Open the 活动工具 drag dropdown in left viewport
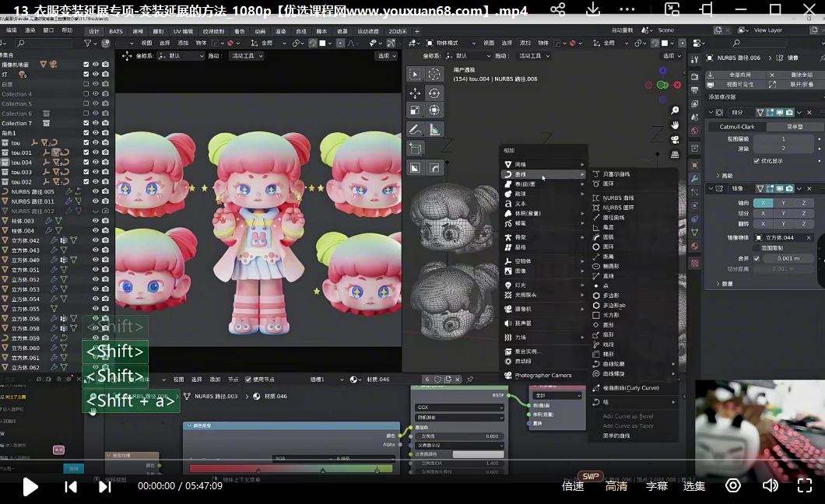The image size is (825, 504). pyautogui.click(x=246, y=56)
